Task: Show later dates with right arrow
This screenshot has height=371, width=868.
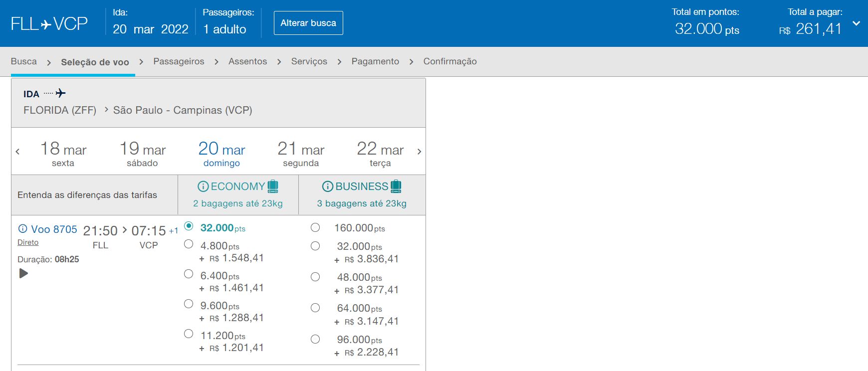Action: tap(419, 152)
